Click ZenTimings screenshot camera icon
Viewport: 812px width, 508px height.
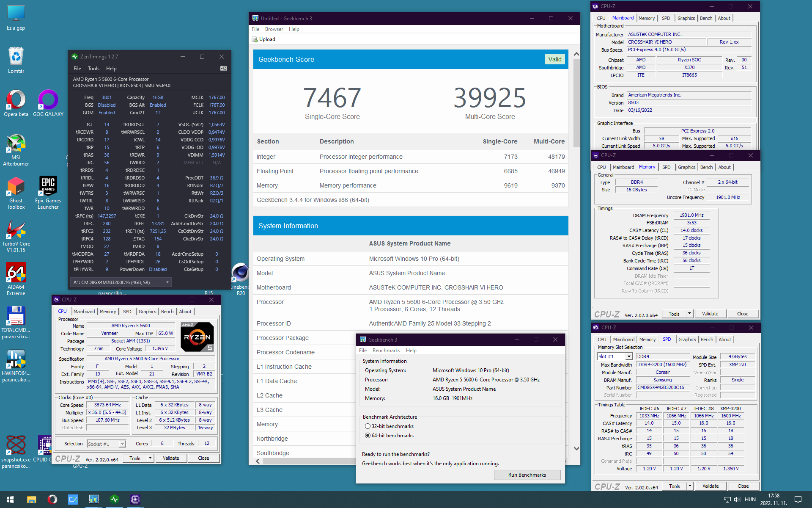pos(224,68)
